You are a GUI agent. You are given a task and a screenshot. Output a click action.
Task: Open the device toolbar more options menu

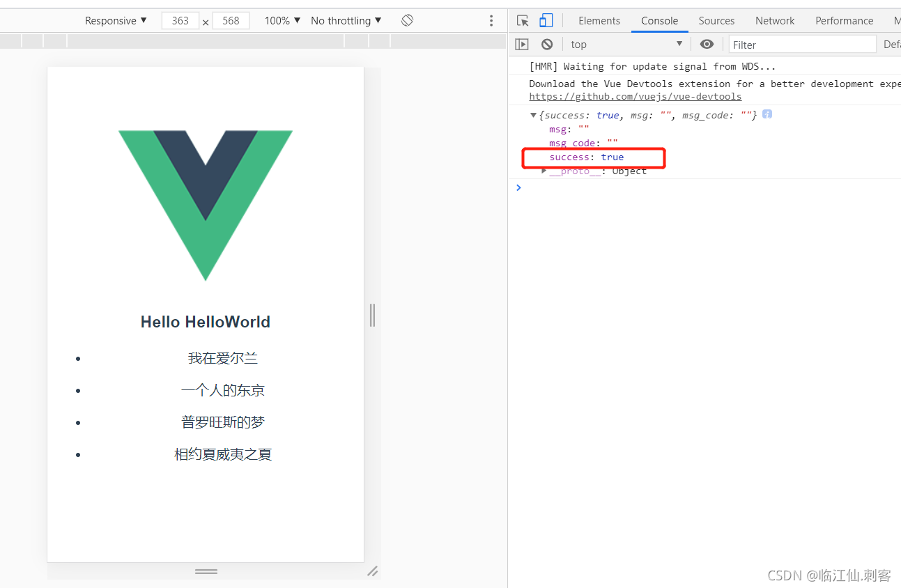pyautogui.click(x=491, y=20)
